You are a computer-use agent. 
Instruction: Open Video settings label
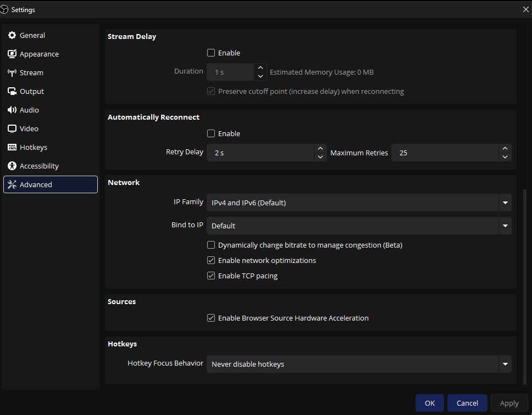pyautogui.click(x=29, y=128)
